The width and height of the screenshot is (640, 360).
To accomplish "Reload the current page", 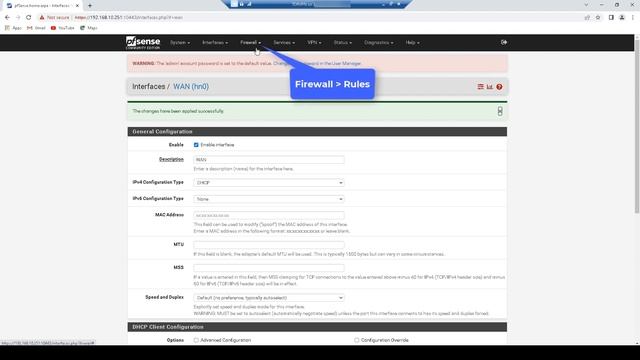I will point(29,18).
